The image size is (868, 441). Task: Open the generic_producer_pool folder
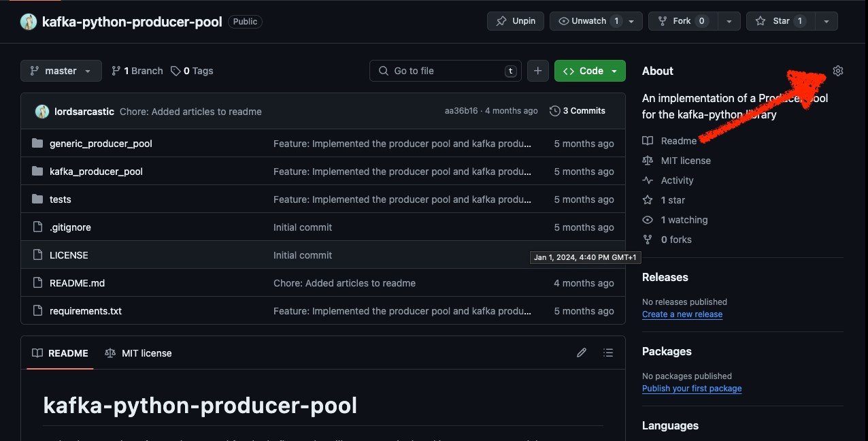101,144
